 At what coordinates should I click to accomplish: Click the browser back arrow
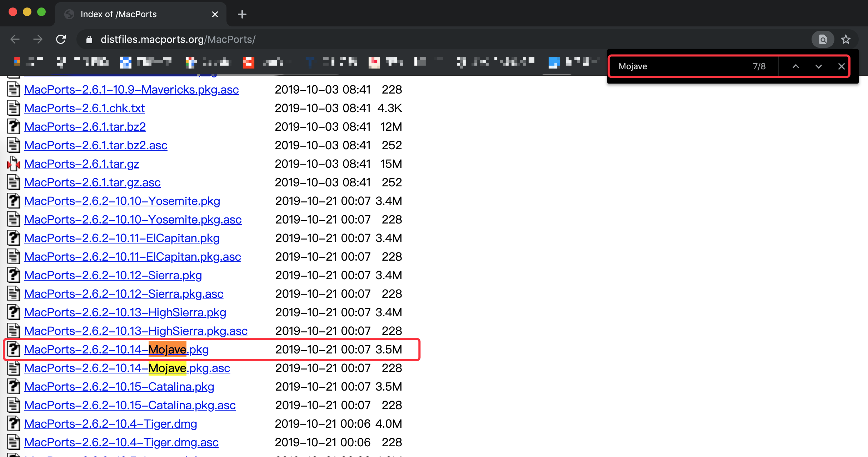click(x=15, y=39)
